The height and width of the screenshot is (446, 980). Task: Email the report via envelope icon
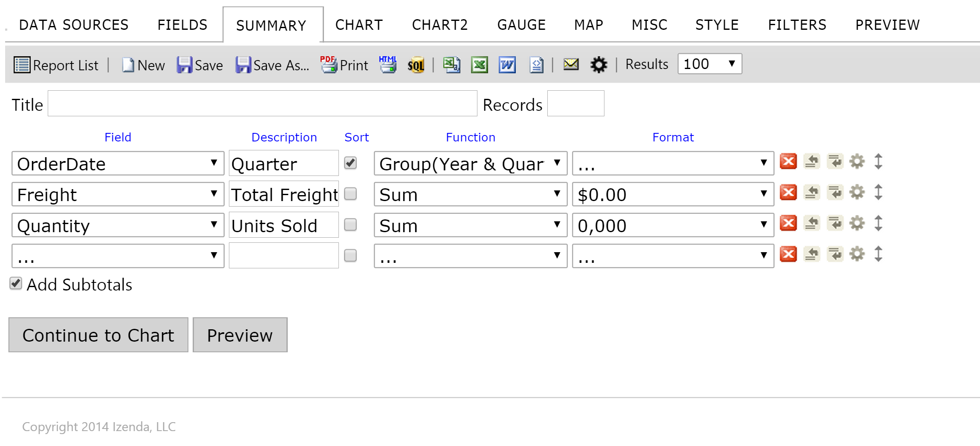tap(571, 64)
